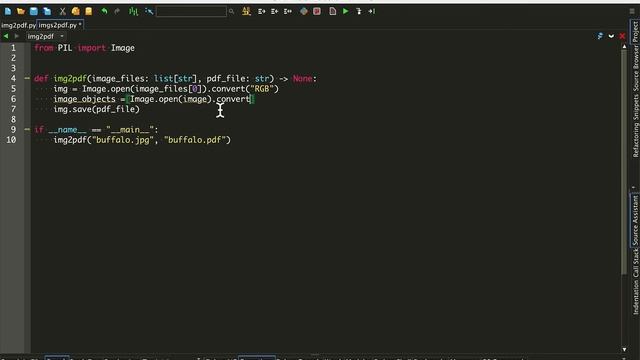
Task: Click the "RGB" string on line 5
Action: click(x=262, y=89)
